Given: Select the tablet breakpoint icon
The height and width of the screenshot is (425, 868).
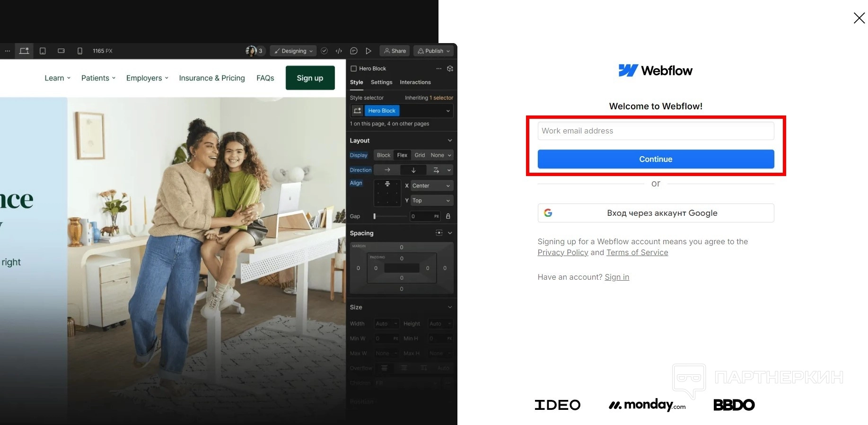Looking at the screenshot, I should (x=43, y=51).
